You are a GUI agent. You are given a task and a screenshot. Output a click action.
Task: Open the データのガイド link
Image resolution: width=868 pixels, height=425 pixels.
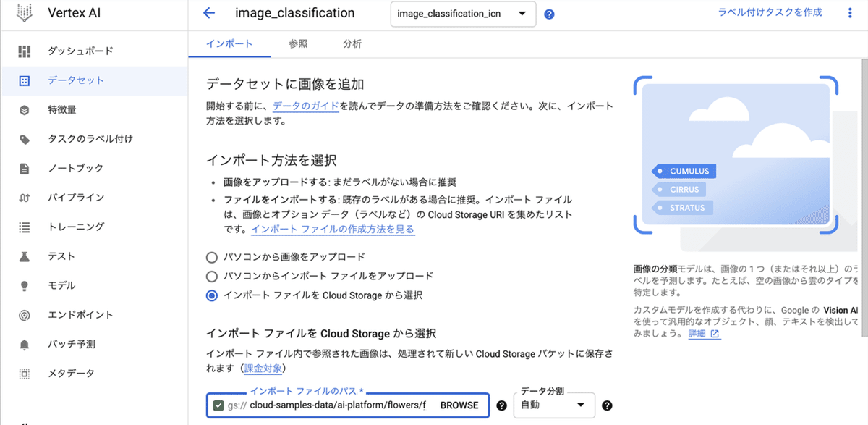(x=305, y=106)
